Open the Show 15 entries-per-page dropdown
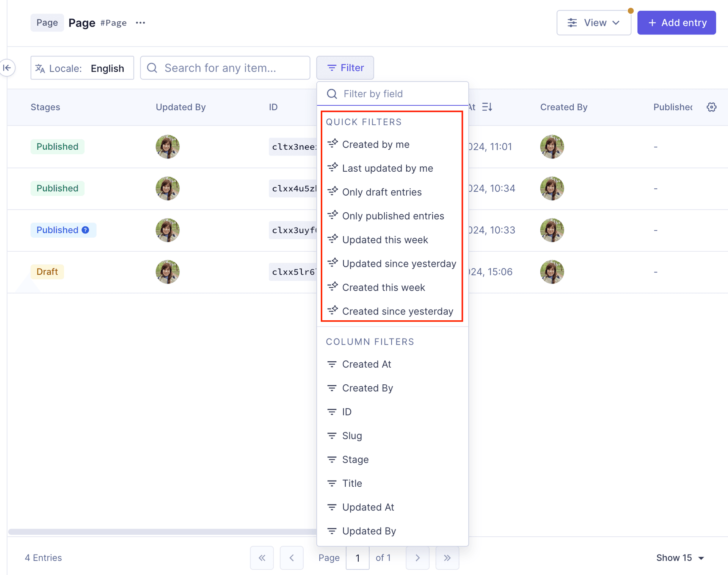The width and height of the screenshot is (728, 575). click(x=680, y=558)
